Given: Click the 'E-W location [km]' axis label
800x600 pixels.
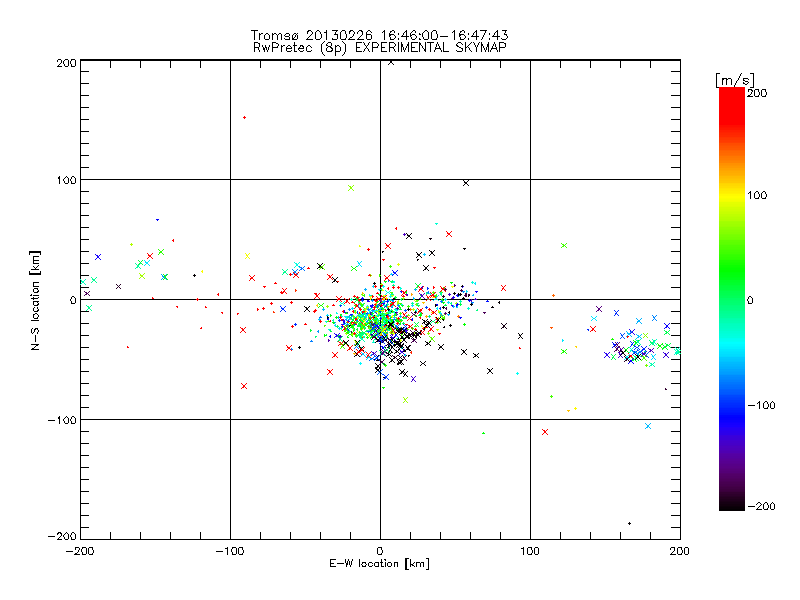Looking at the screenshot, I should coord(379,564).
